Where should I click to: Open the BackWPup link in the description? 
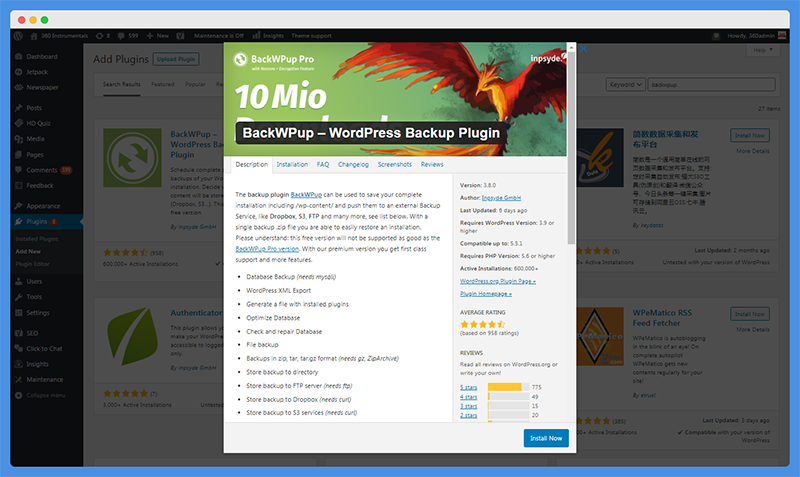306,195
